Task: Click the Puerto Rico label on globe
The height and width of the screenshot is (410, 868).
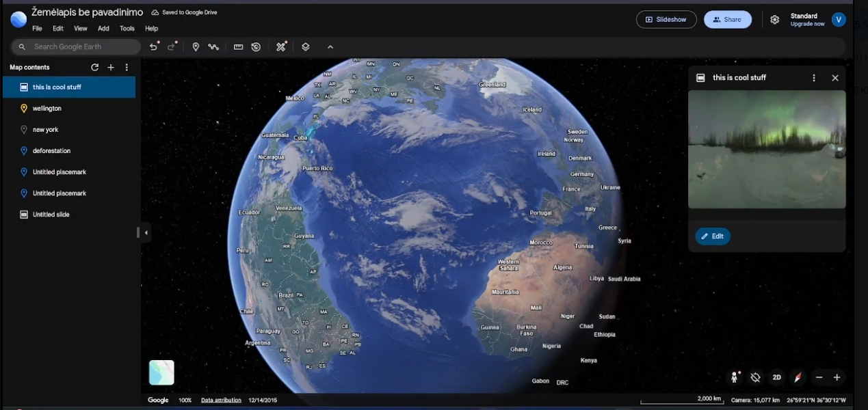Action: pos(317,168)
